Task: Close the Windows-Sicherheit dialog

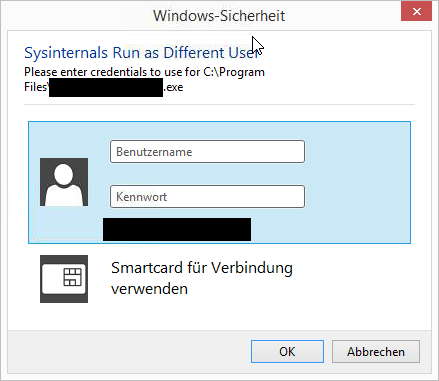Action: click(416, 12)
